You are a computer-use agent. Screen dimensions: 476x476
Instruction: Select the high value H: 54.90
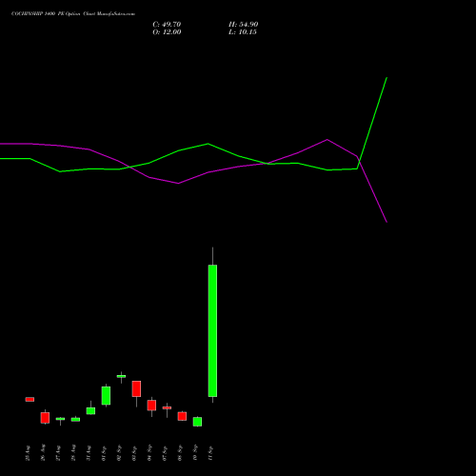pos(243,25)
